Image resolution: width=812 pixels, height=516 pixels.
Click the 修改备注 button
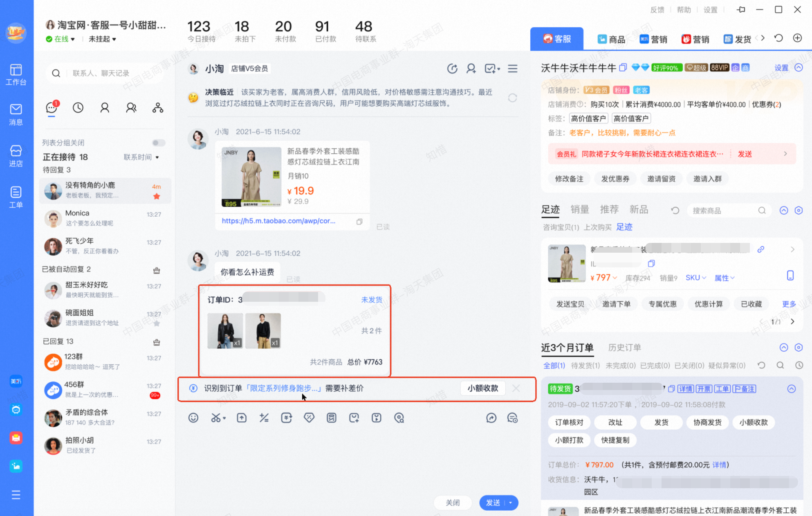click(x=569, y=179)
